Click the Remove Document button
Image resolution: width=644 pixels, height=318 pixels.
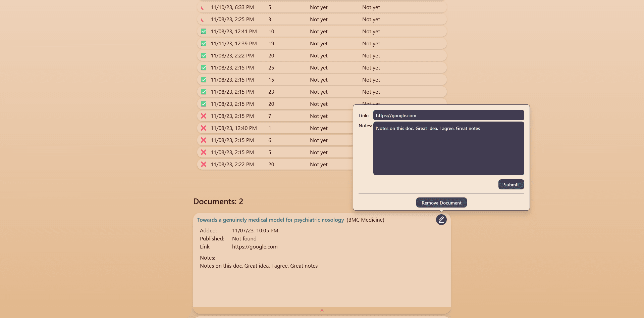click(441, 203)
